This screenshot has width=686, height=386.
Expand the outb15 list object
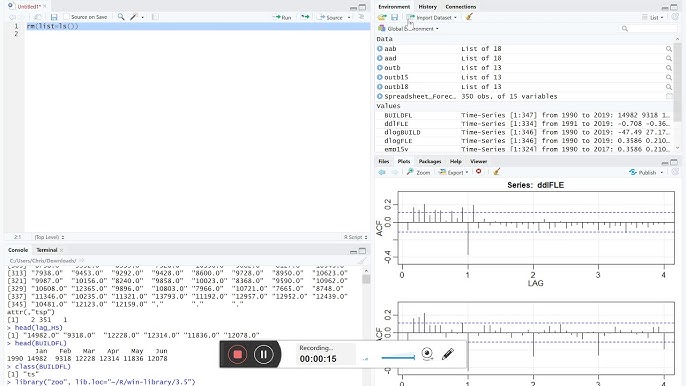point(380,77)
